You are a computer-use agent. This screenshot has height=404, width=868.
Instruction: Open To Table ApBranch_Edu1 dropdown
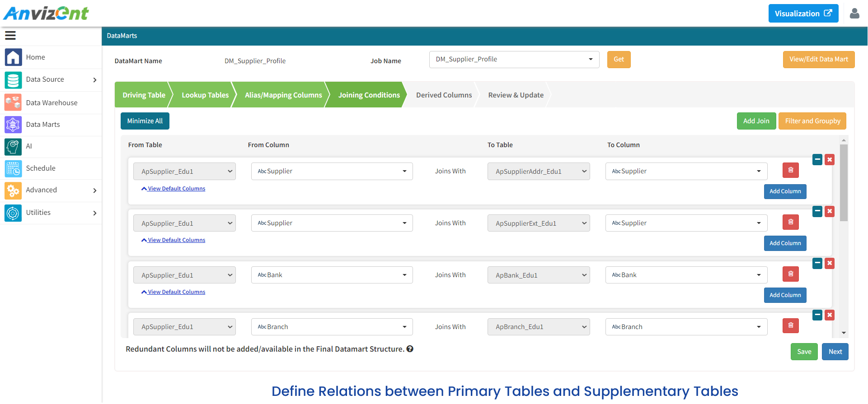pyautogui.click(x=539, y=327)
